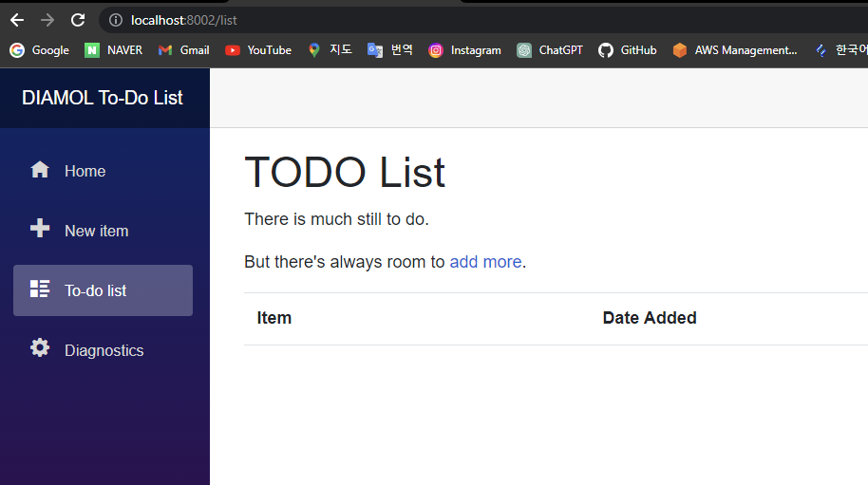868x485 pixels.
Task: Click the NAVER green N favicon
Action: (x=92, y=50)
